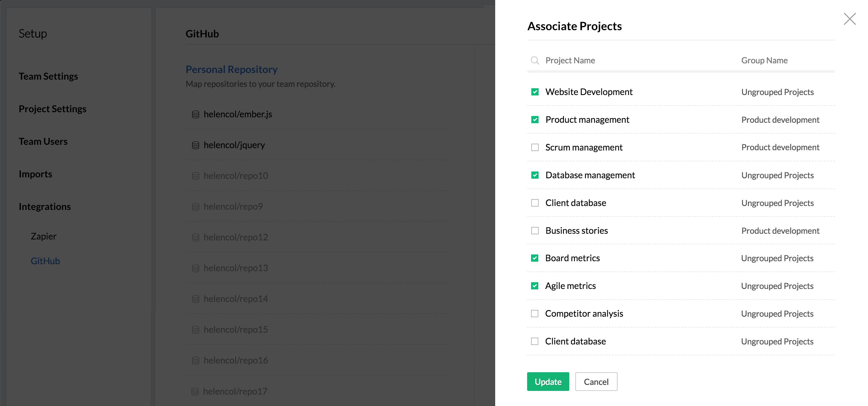Click the repository icon next to helencol/jquery
This screenshot has height=406, width=868.
pos(195,145)
